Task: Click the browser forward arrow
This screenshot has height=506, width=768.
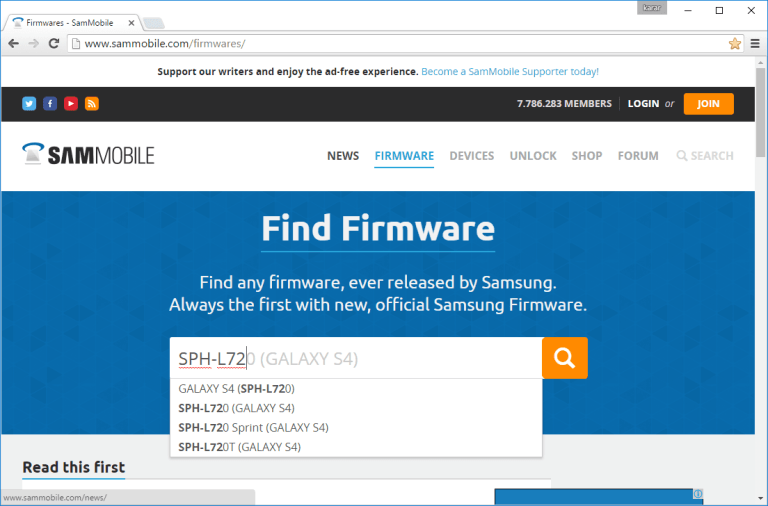Action: tap(33, 44)
